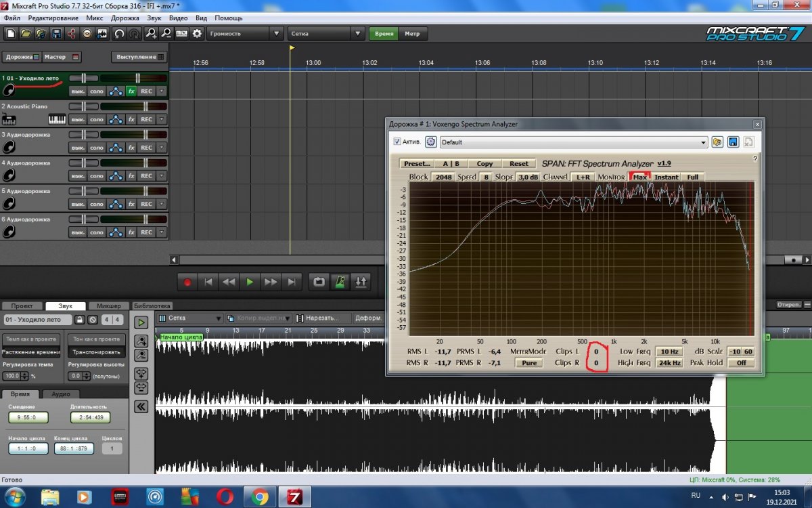Click the Instant monitor button in SPAN

[666, 177]
